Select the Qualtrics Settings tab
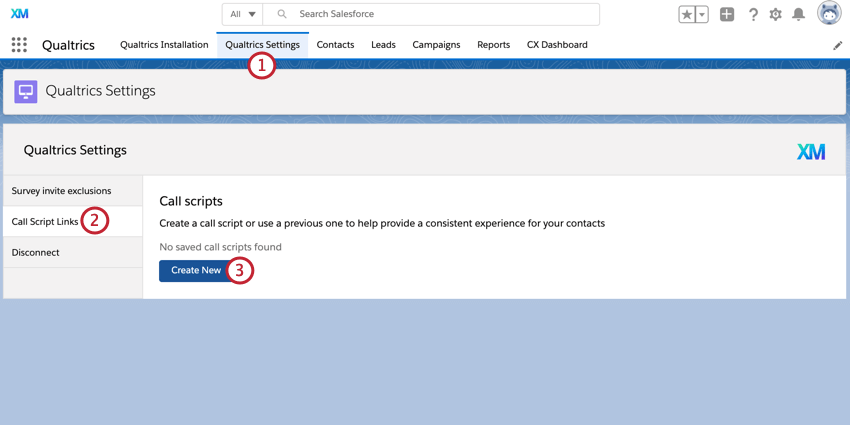This screenshot has height=425, width=850. coord(262,45)
